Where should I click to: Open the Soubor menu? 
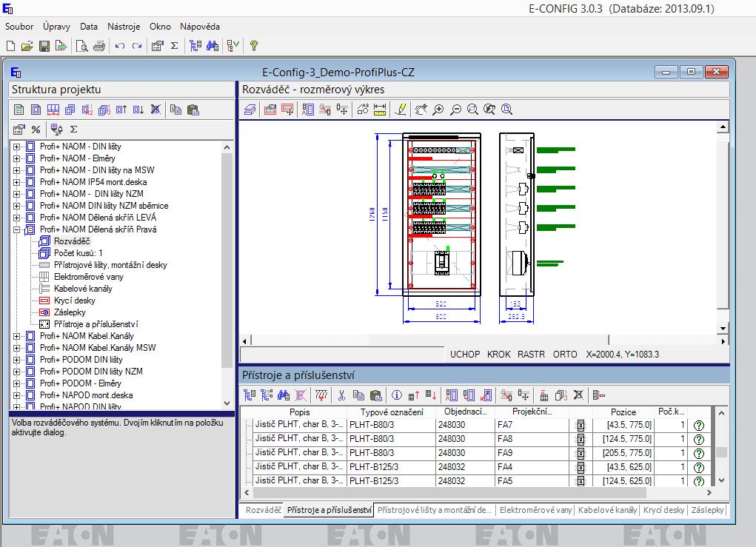pyautogui.click(x=19, y=27)
